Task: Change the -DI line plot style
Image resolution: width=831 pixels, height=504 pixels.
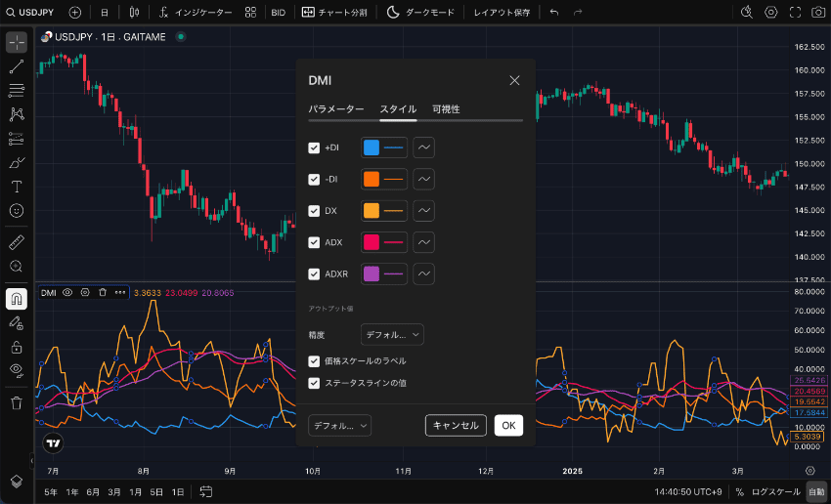Action: pos(424,180)
